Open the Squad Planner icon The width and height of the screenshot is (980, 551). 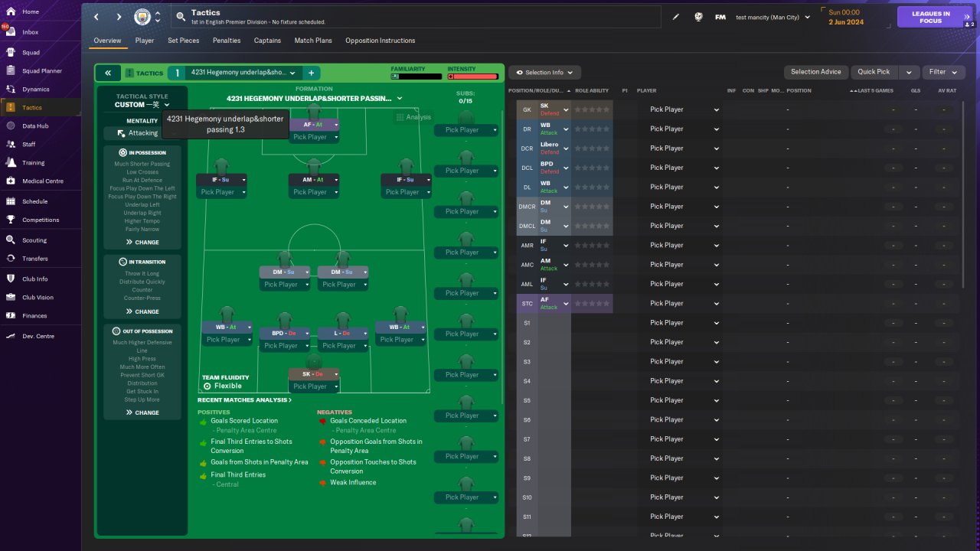tap(11, 70)
